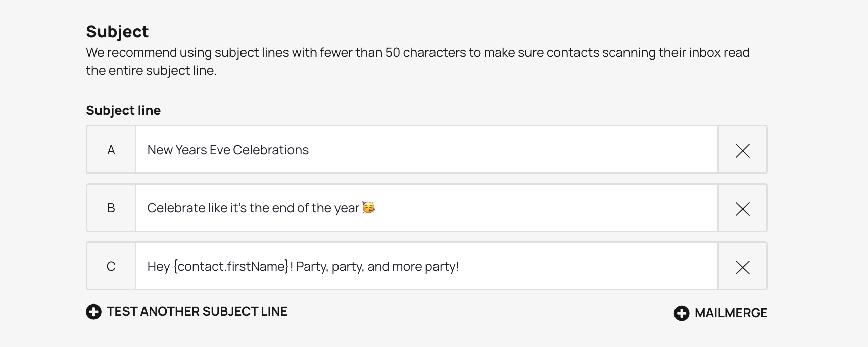Click the {contact.firstName} merge tag
Image resolution: width=868 pixels, height=347 pixels.
(230, 266)
